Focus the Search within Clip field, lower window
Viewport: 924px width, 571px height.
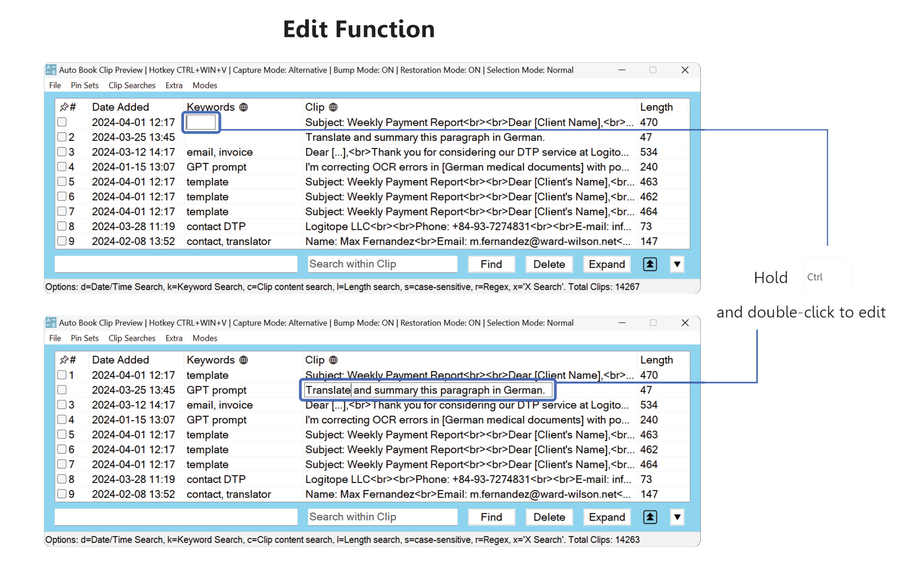(382, 517)
